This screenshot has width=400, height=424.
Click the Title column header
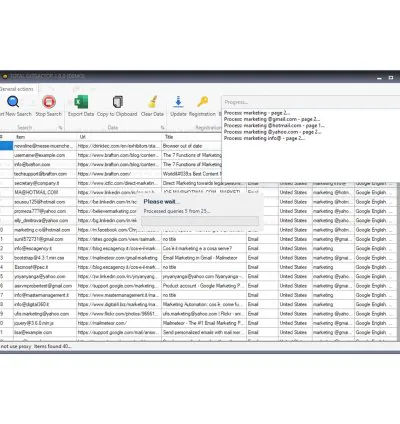(192, 137)
